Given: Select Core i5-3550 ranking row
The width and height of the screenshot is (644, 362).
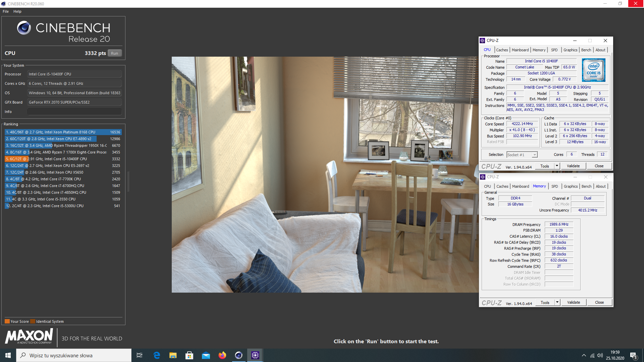Looking at the screenshot, I should (63, 199).
